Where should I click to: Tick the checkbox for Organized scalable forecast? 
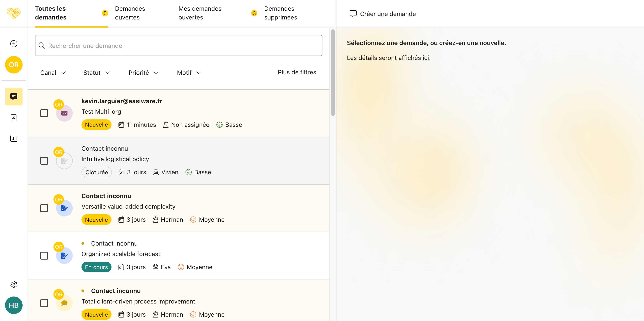tap(44, 256)
